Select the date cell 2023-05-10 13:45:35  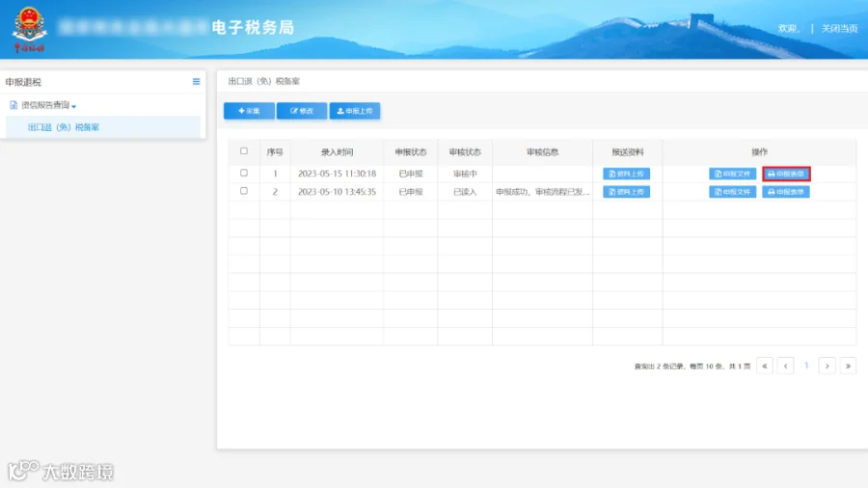pyautogui.click(x=337, y=192)
